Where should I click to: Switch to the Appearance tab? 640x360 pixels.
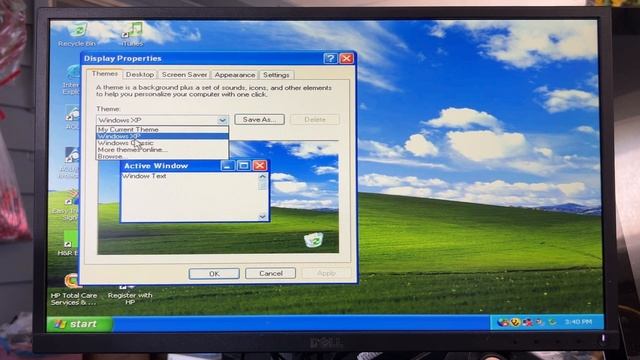(235, 75)
